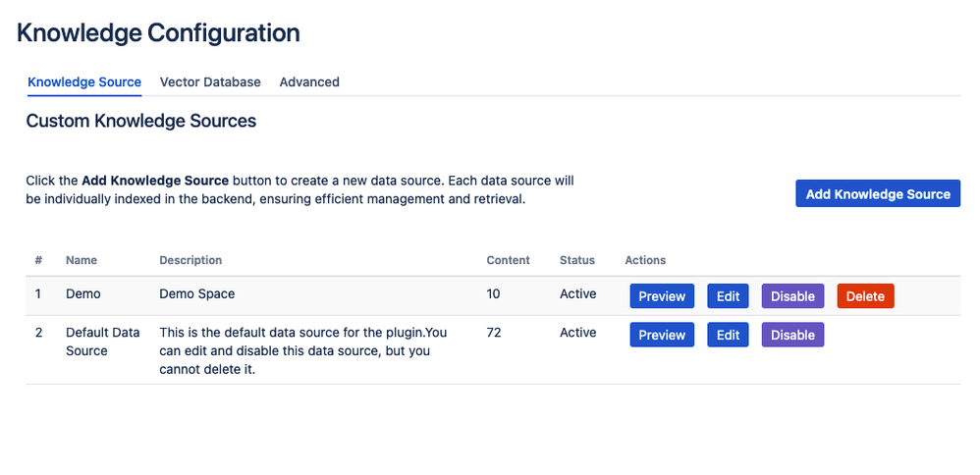Screen dimensions: 980x475
Task: Click the Actions column header
Action: click(x=645, y=260)
